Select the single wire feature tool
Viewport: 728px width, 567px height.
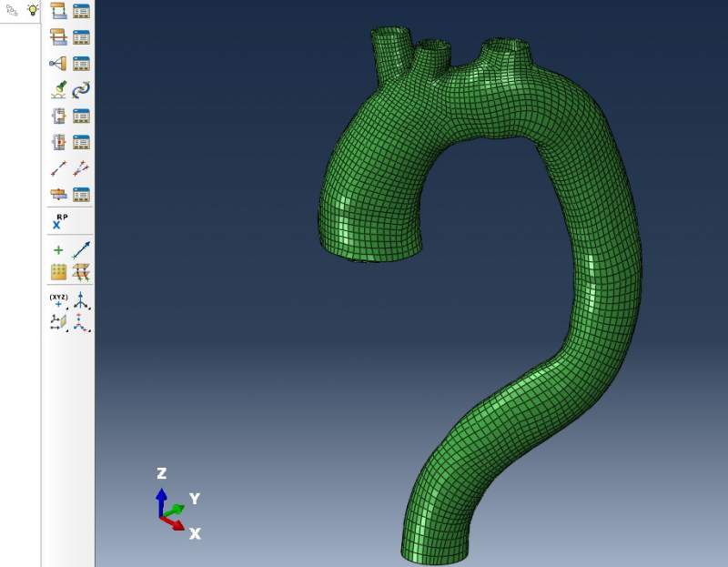point(58,168)
